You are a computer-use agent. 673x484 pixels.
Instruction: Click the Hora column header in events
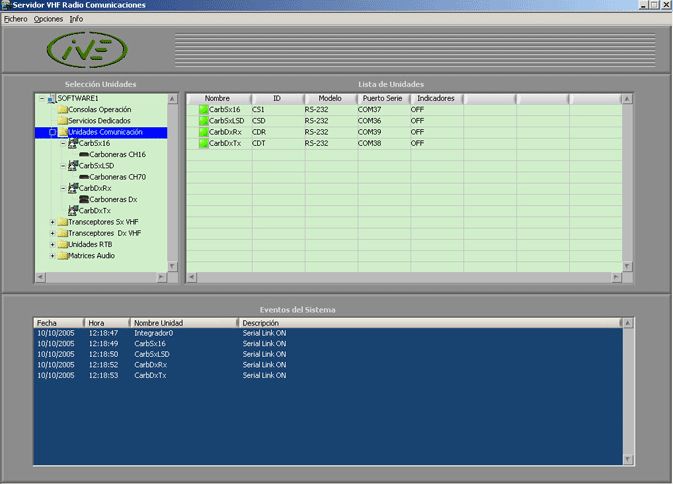[106, 323]
